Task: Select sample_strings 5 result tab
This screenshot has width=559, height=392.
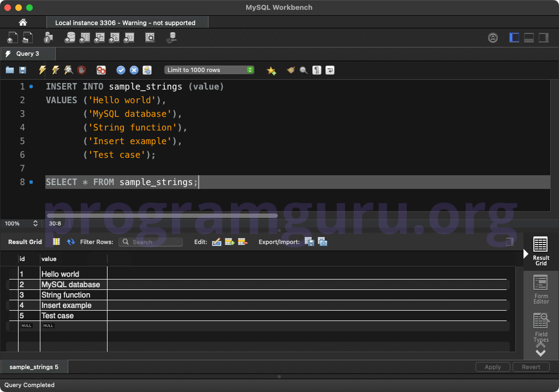Action: 34,367
